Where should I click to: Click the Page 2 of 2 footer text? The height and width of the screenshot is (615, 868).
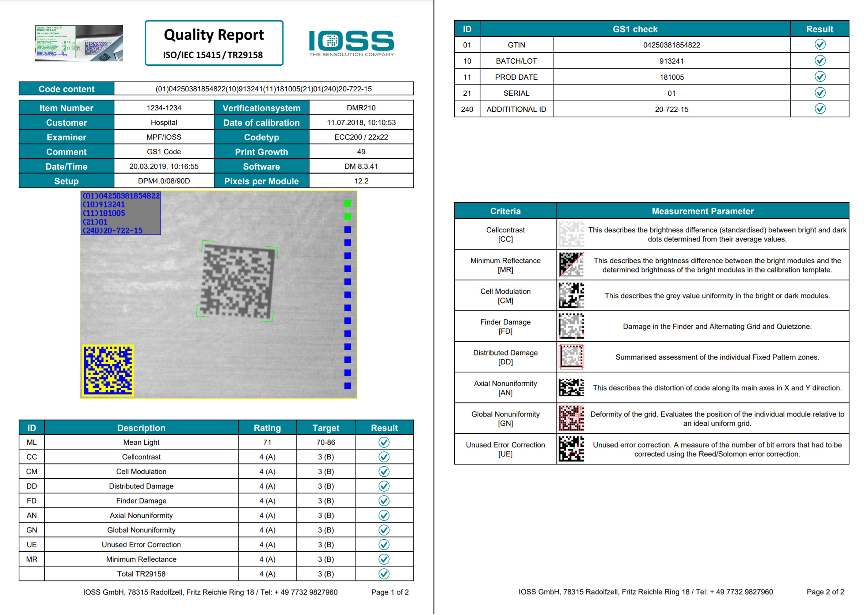click(x=826, y=592)
